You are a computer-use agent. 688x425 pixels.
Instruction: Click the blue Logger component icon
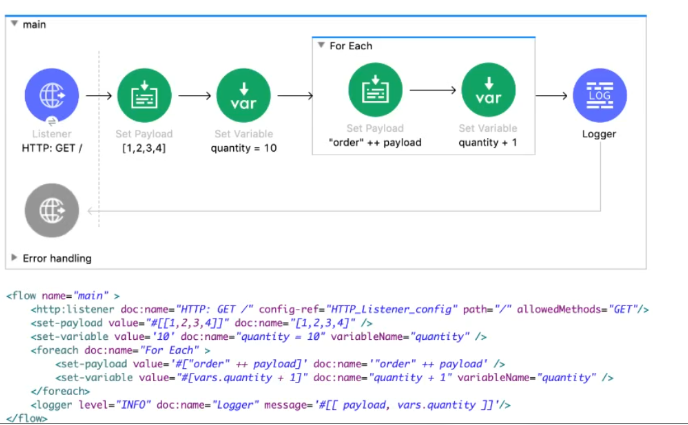click(x=598, y=97)
